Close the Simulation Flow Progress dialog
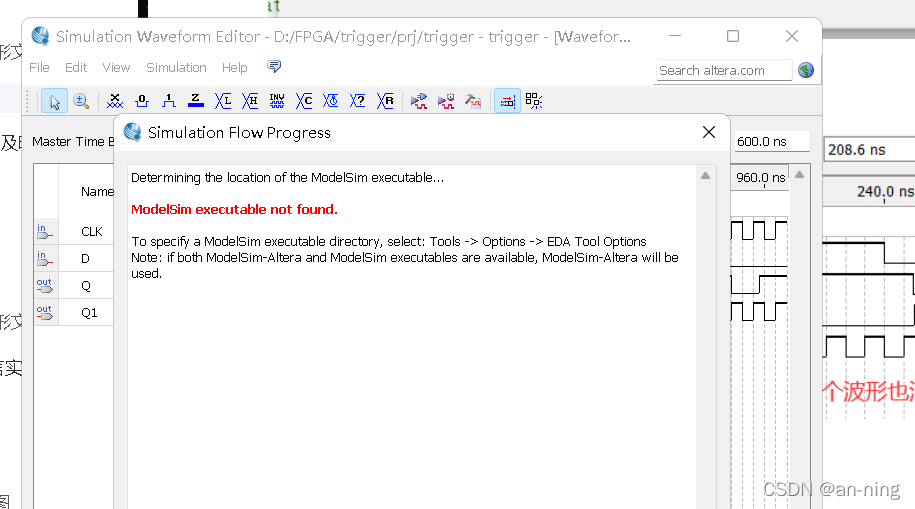The width and height of the screenshot is (915, 509). pos(709,133)
